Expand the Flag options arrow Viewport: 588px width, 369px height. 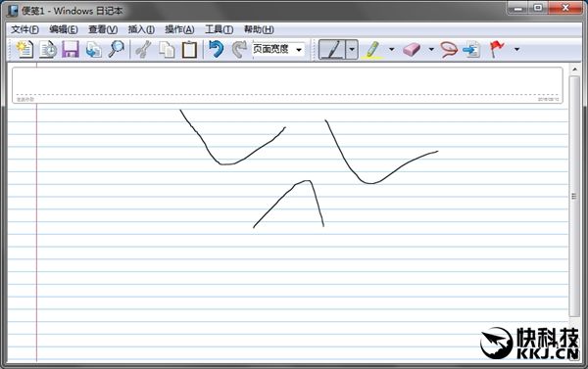[516, 49]
